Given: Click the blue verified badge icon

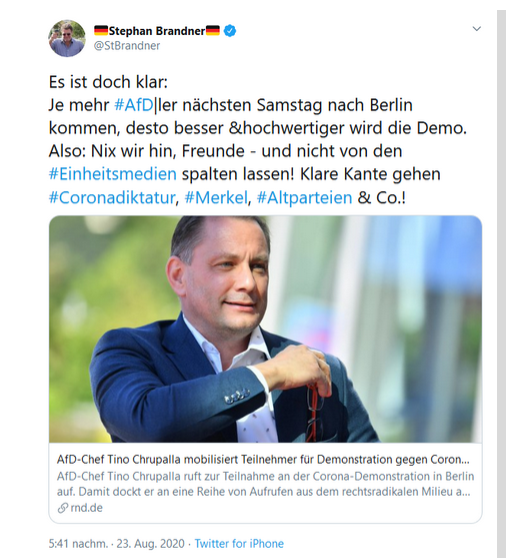Looking at the screenshot, I should pyautogui.click(x=230, y=31).
